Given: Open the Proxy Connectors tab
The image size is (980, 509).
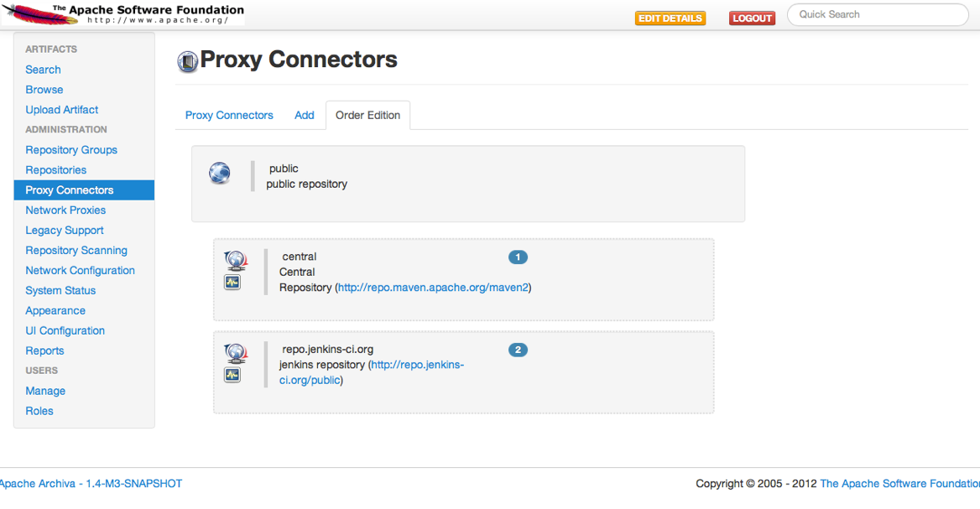Looking at the screenshot, I should 229,116.
